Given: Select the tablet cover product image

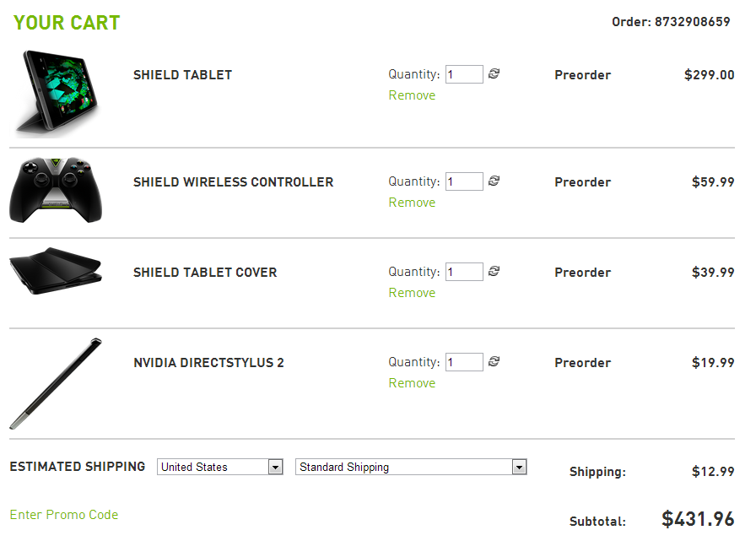Looking at the screenshot, I should point(56,271).
